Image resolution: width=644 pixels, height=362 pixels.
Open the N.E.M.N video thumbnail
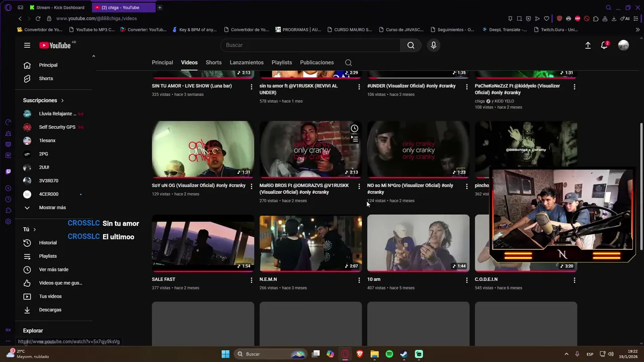click(x=310, y=243)
